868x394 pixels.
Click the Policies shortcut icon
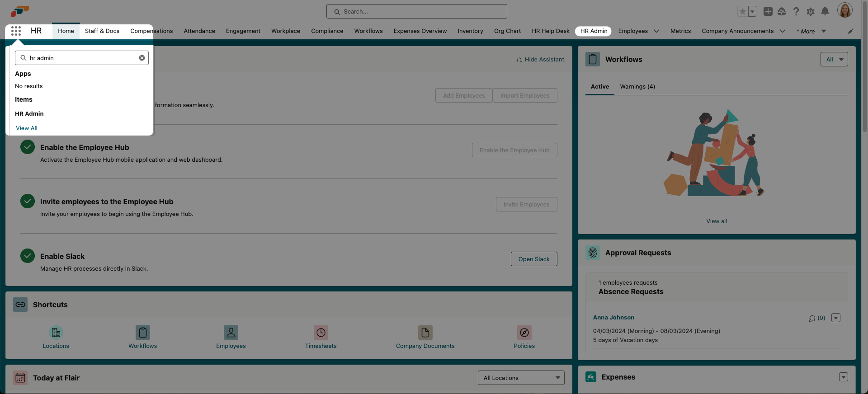524,333
